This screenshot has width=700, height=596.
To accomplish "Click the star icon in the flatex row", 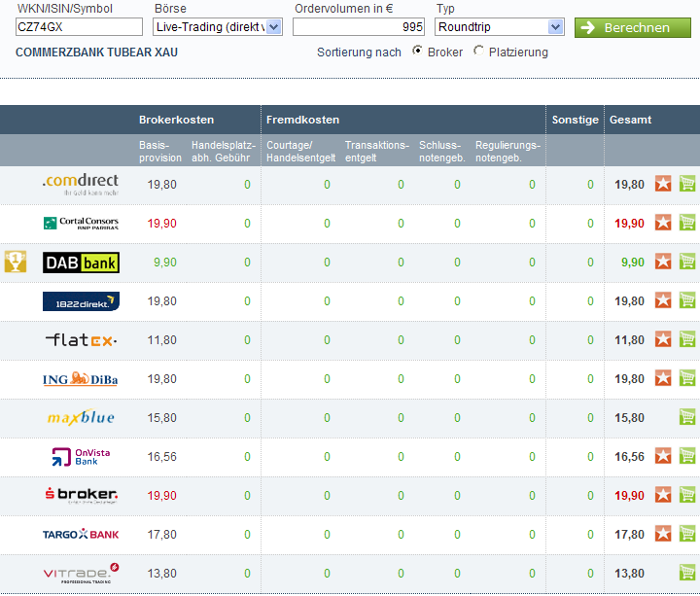I will (x=663, y=339).
